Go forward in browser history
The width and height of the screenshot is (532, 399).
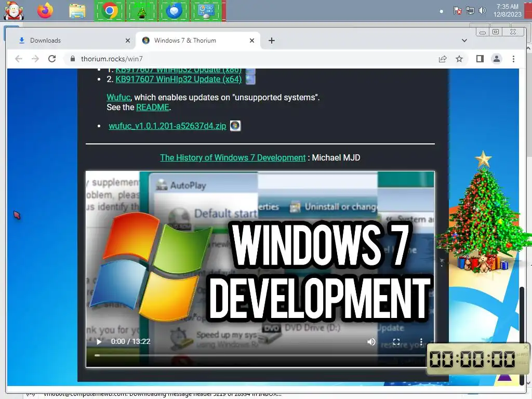click(x=35, y=59)
